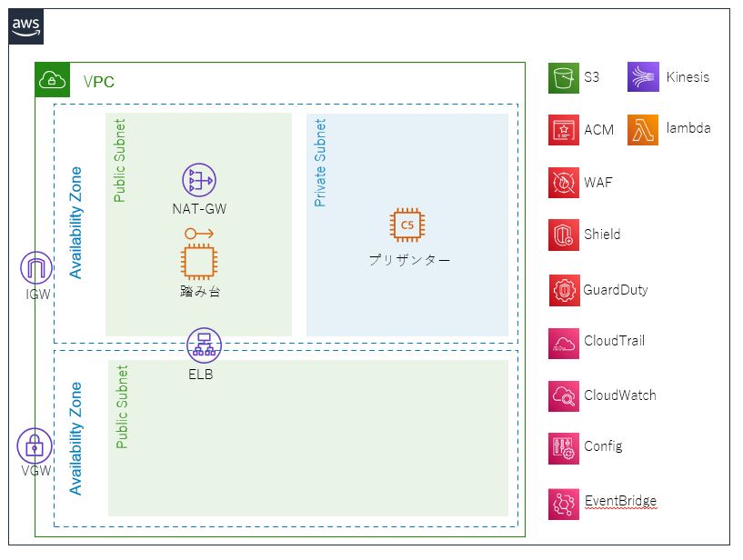Click the GuardDuty text label

(616, 289)
